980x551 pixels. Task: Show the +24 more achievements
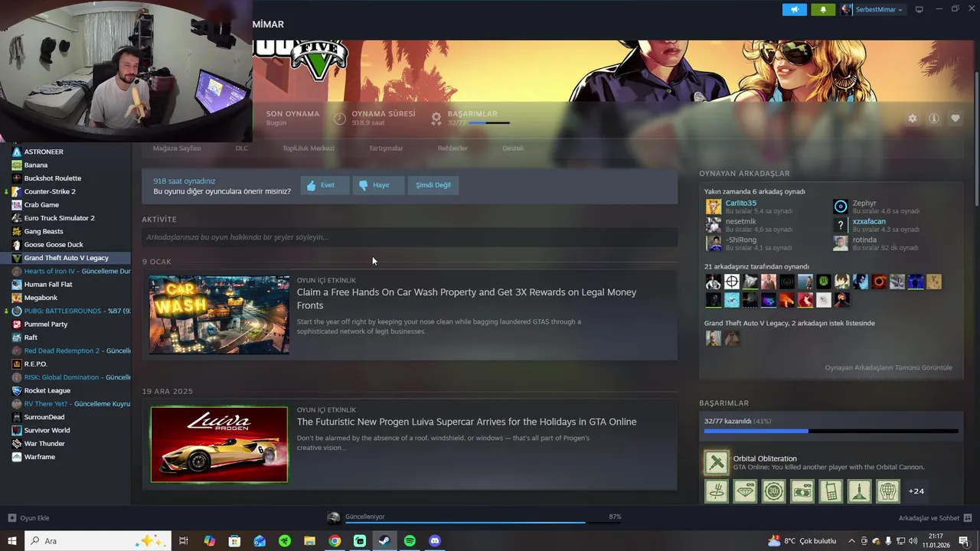click(x=916, y=491)
